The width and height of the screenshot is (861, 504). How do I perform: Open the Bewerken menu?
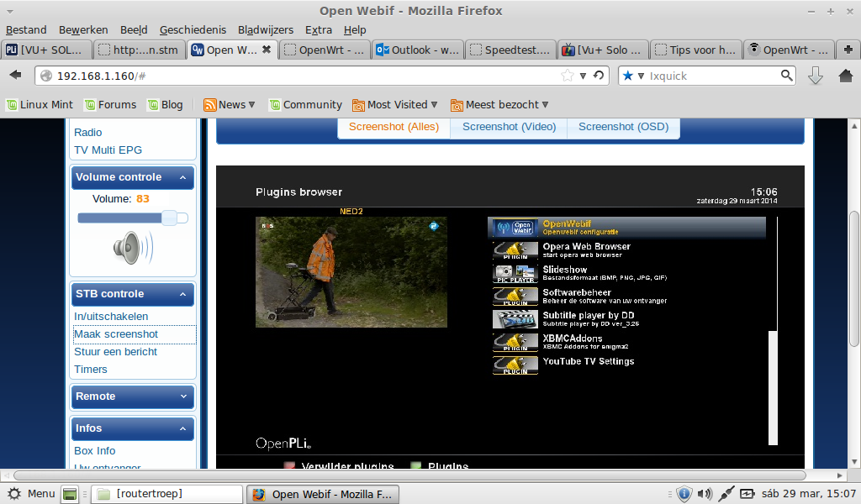tap(83, 30)
